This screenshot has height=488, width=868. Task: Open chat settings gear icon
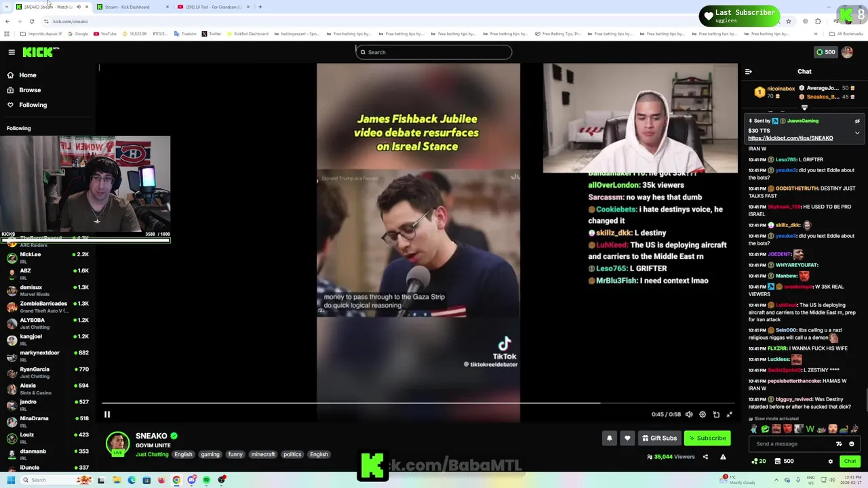pyautogui.click(x=830, y=462)
